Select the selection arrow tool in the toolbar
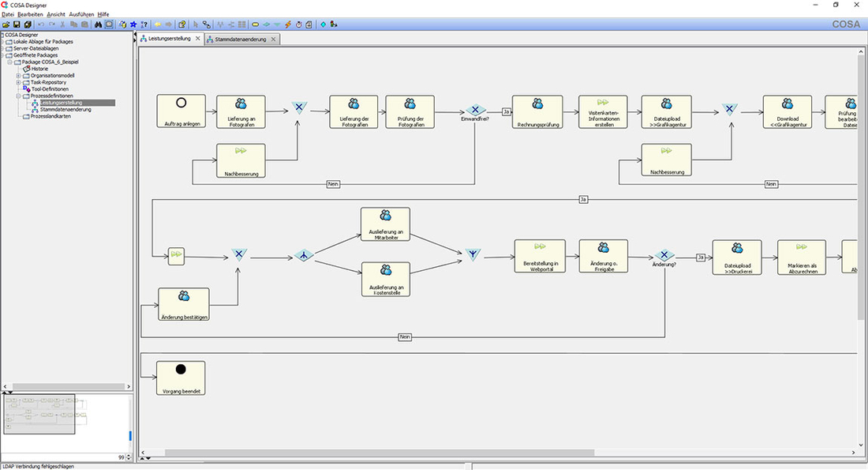Viewport: 868px width, 470px height. (196, 24)
